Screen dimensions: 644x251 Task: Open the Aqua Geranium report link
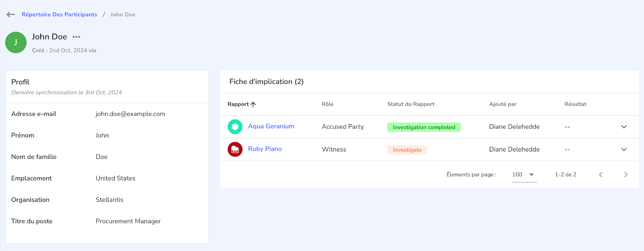[x=271, y=126]
